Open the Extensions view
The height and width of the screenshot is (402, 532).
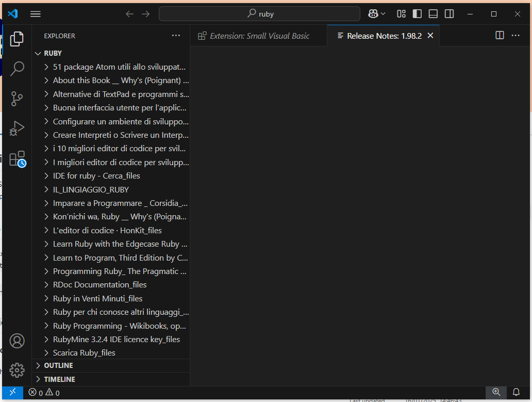(18, 159)
